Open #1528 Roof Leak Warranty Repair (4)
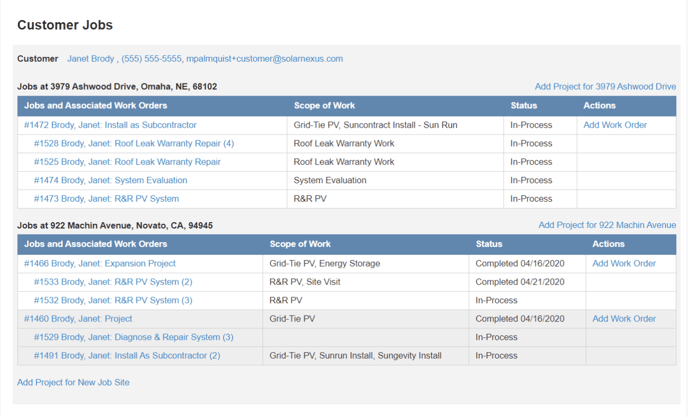 tap(133, 143)
